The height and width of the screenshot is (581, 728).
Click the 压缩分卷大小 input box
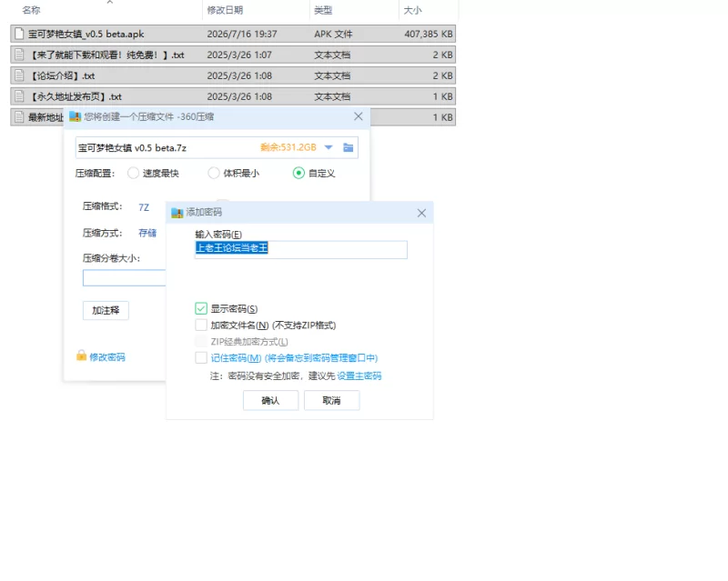[125, 277]
